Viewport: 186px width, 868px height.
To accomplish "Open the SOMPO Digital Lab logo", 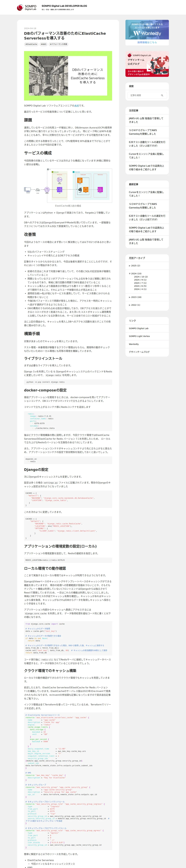I will tap(27, 7).
